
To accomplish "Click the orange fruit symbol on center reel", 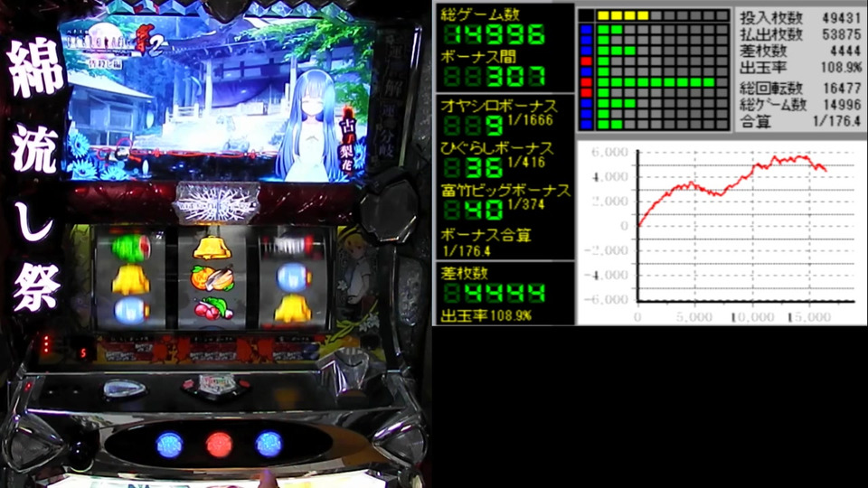I will pos(212,277).
